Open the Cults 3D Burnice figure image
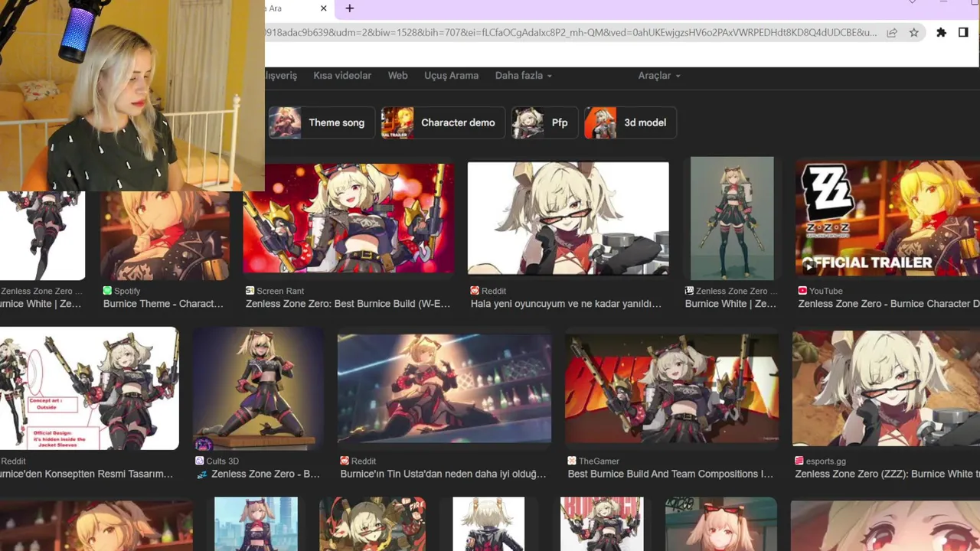The height and width of the screenshot is (551, 980). (259, 389)
